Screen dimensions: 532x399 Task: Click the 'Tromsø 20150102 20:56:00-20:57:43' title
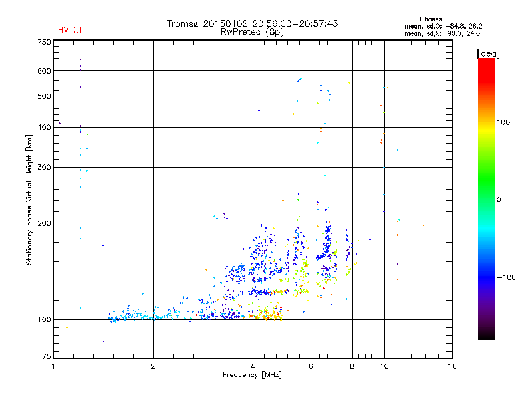pos(252,23)
